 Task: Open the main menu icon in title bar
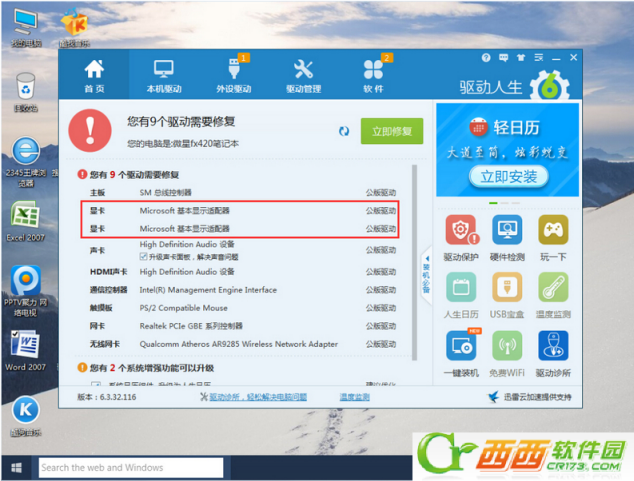(x=539, y=58)
